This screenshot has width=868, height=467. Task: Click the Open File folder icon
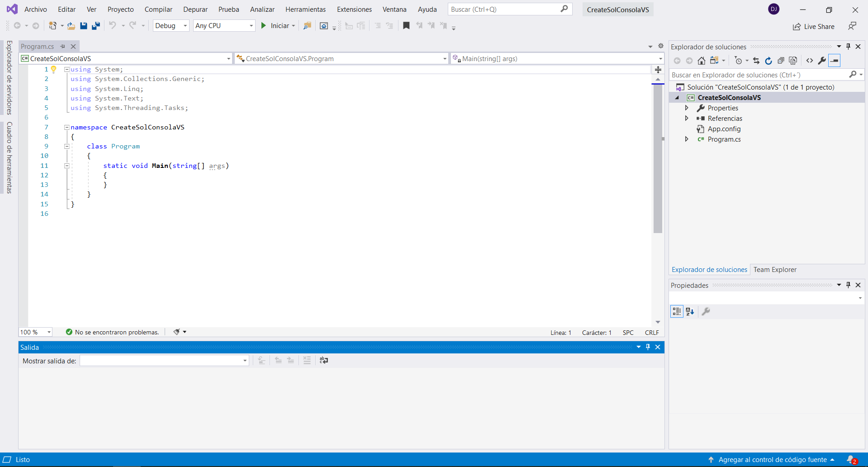coord(71,26)
